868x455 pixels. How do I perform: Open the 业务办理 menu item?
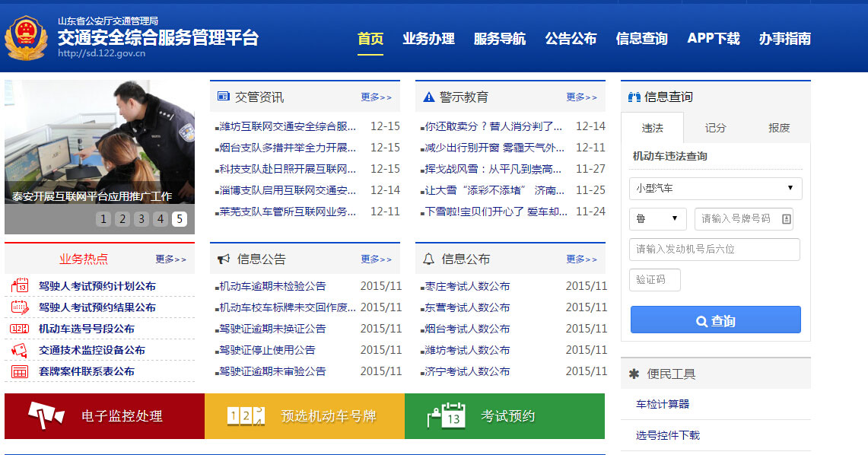[x=428, y=38]
